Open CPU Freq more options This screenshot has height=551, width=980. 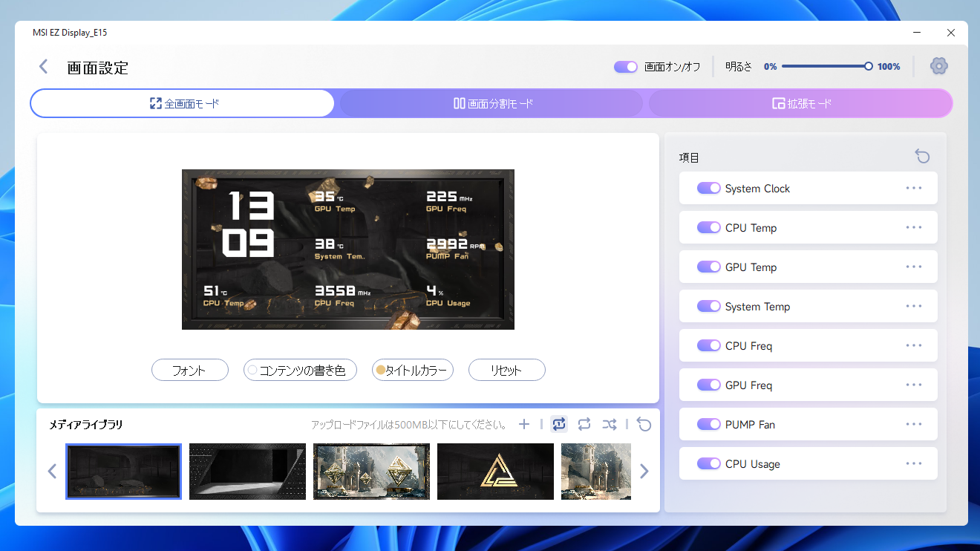pyautogui.click(x=914, y=345)
